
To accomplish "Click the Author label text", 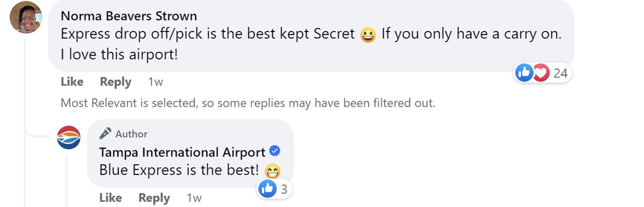I will 132,134.
